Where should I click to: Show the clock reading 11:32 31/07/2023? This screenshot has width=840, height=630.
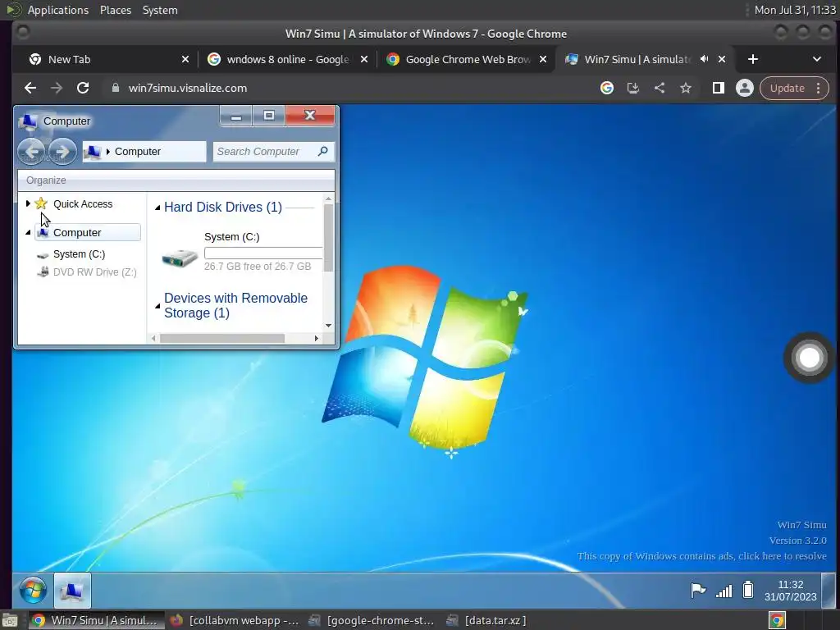[x=791, y=591]
